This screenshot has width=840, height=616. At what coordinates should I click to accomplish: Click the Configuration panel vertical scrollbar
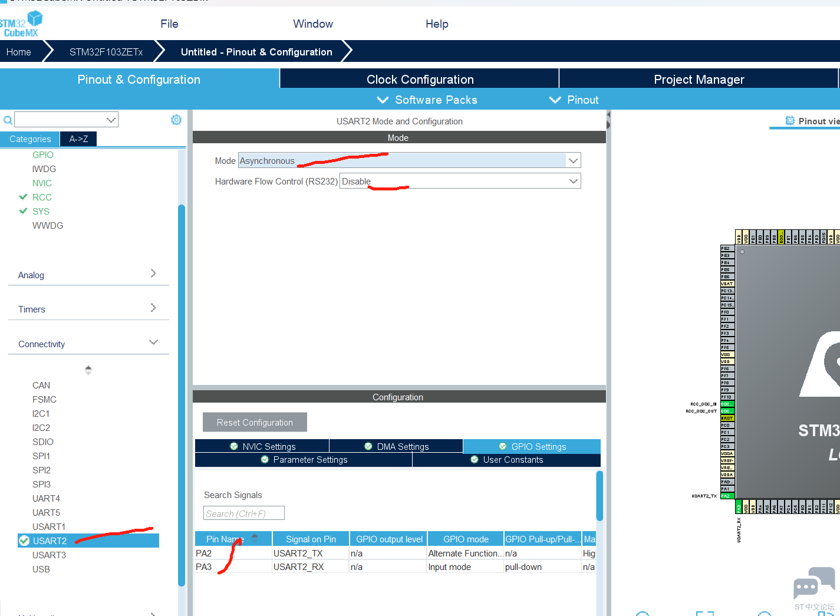click(x=599, y=496)
